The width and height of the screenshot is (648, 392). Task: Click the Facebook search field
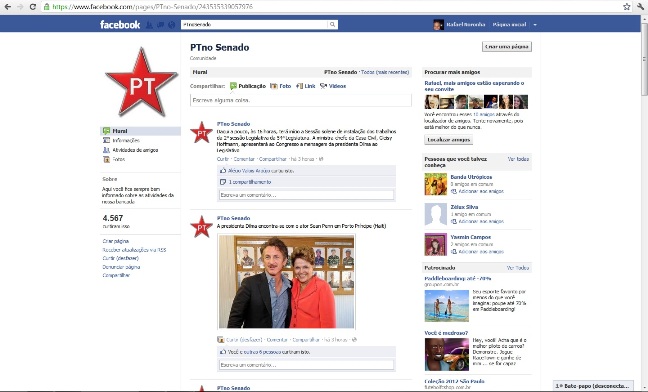point(255,25)
